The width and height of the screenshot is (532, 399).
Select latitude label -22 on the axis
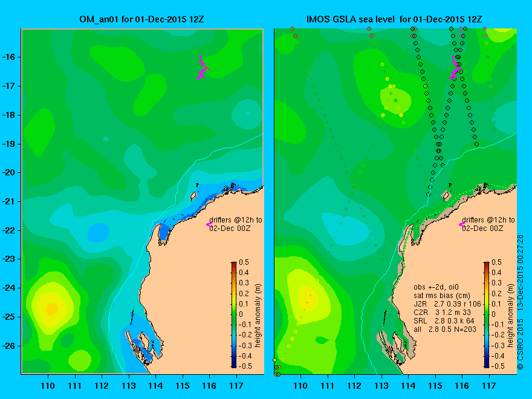tap(9, 230)
